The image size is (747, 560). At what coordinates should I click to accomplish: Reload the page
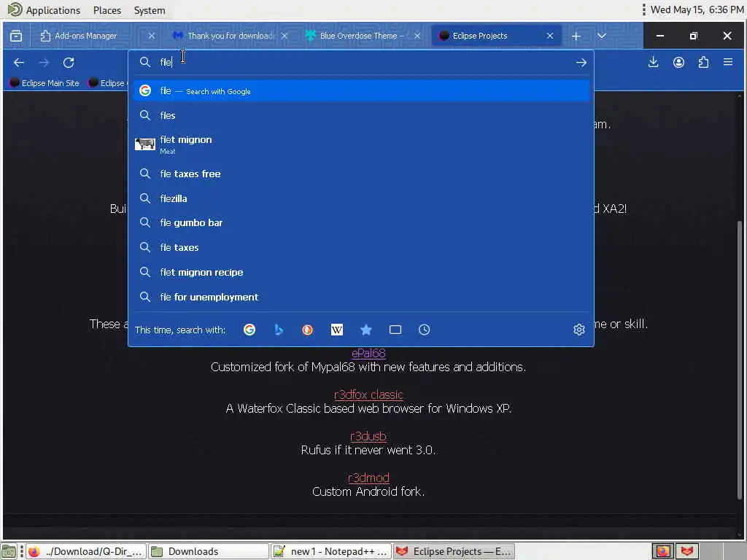tap(69, 63)
